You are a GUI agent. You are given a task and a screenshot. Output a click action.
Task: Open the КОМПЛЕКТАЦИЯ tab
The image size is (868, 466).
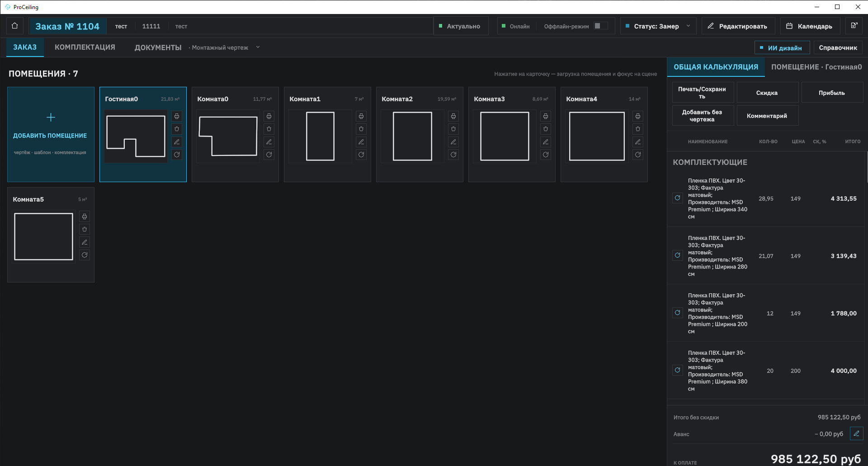[85, 47]
